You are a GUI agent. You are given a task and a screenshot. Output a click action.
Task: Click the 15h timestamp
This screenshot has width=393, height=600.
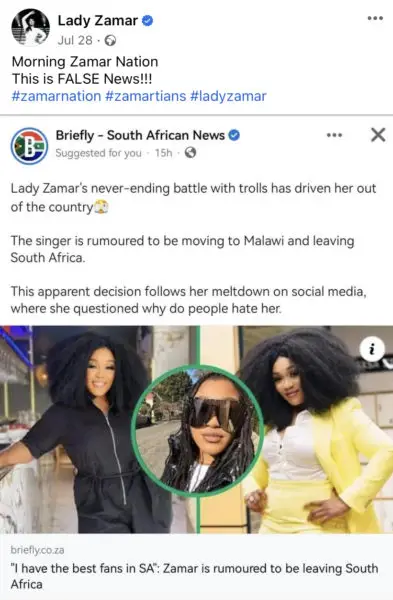coord(163,153)
